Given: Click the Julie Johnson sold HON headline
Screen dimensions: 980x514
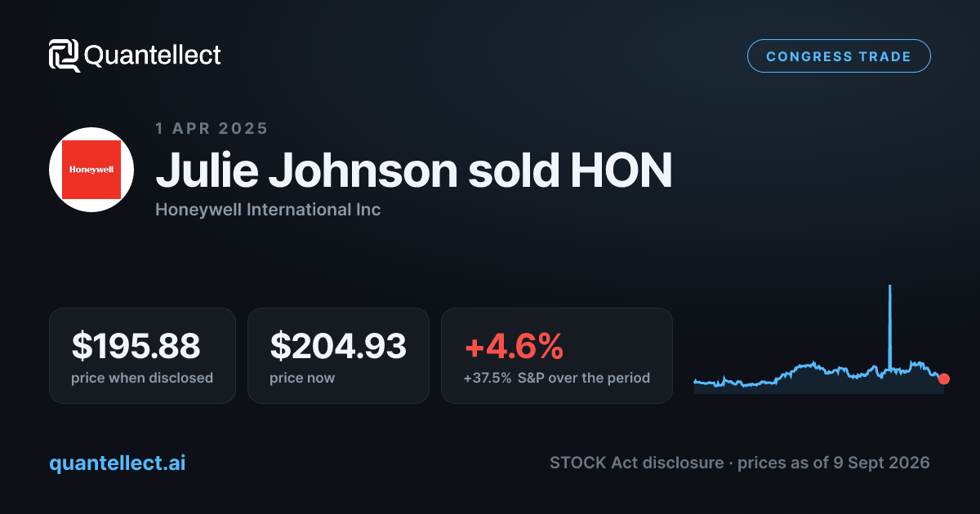Looking at the screenshot, I should point(414,171).
